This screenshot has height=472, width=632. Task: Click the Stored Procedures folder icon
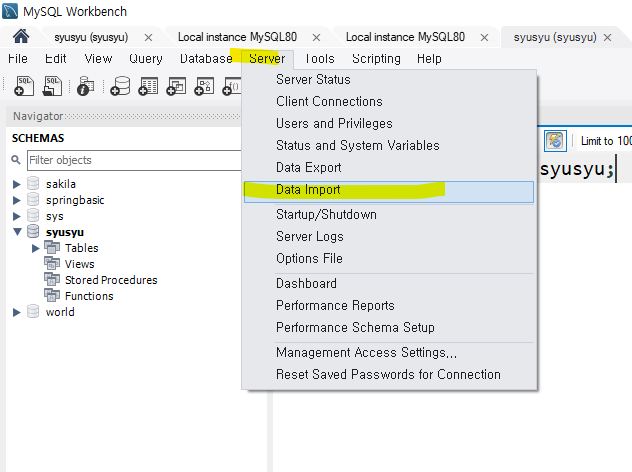tap(52, 279)
